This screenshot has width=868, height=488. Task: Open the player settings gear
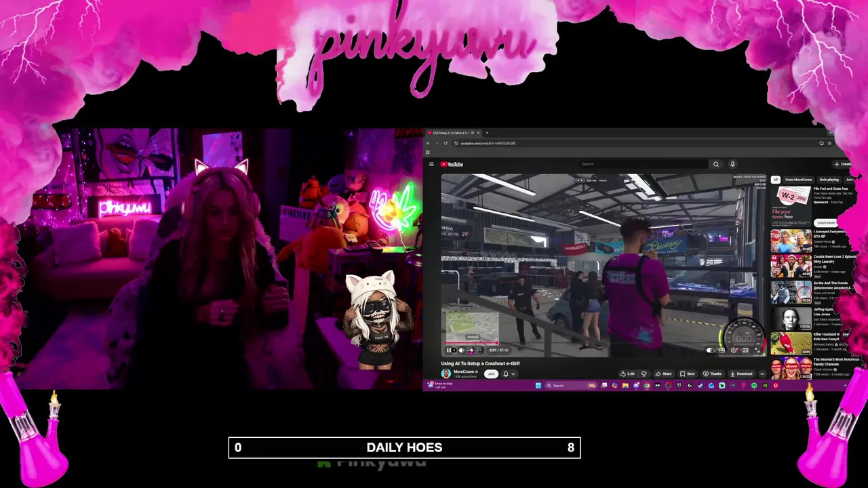pos(734,350)
